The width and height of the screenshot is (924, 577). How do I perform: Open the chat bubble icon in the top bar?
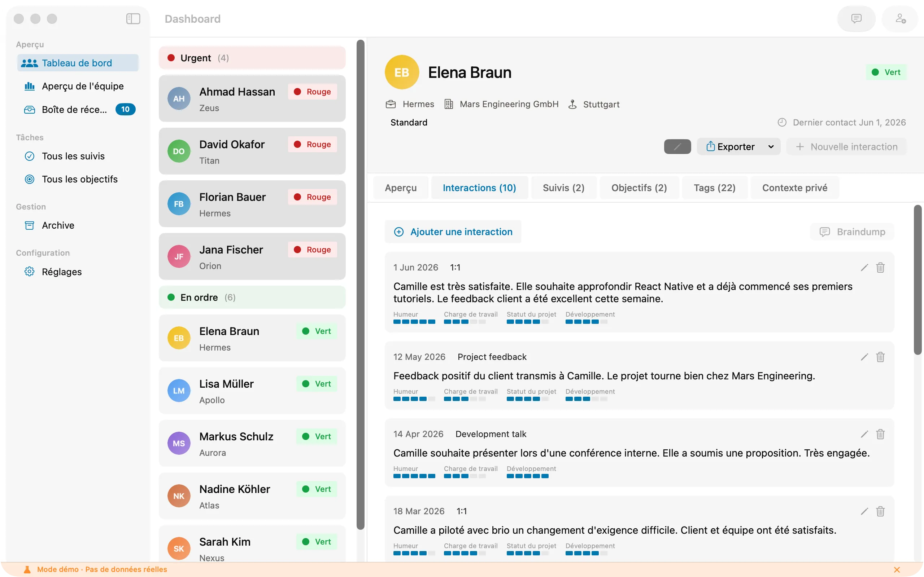tap(857, 19)
